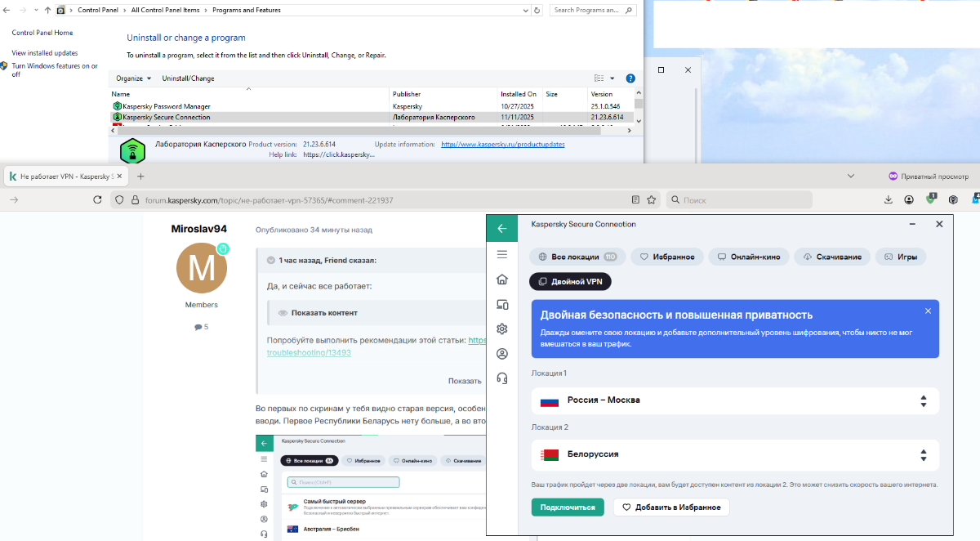Go back using the green arrow in Kaspersky VPN

pos(501,229)
